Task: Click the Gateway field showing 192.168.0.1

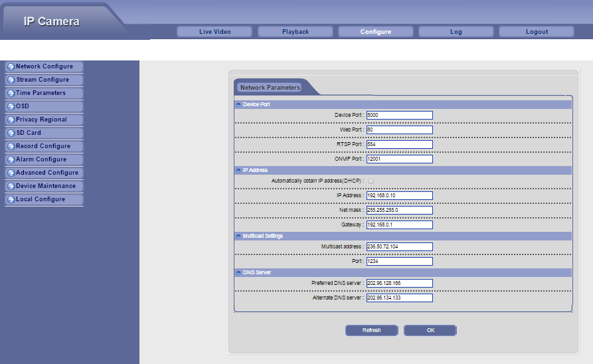Action: pos(399,225)
